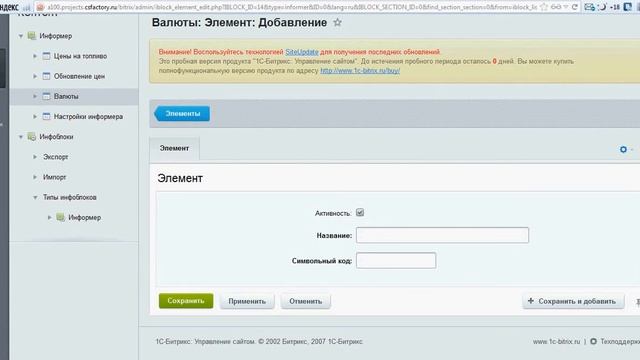Switch to the Элемент tab
This screenshot has height=360, width=640.
174,148
